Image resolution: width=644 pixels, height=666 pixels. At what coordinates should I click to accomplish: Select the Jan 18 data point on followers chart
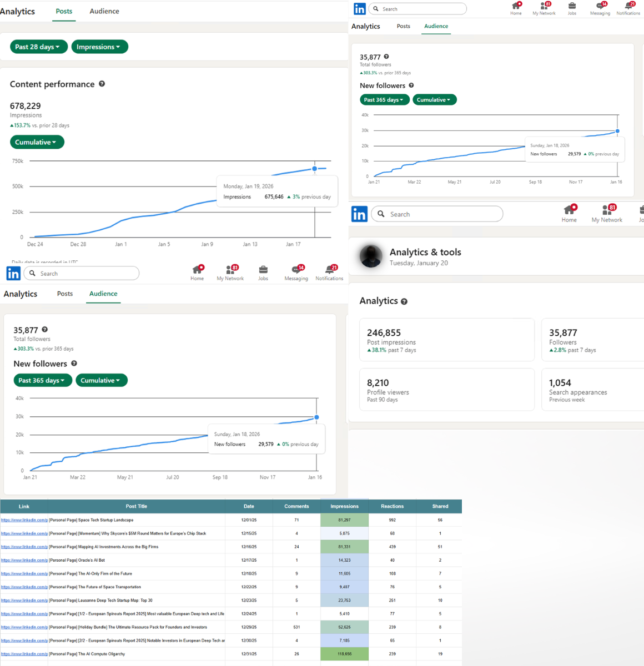(316, 417)
